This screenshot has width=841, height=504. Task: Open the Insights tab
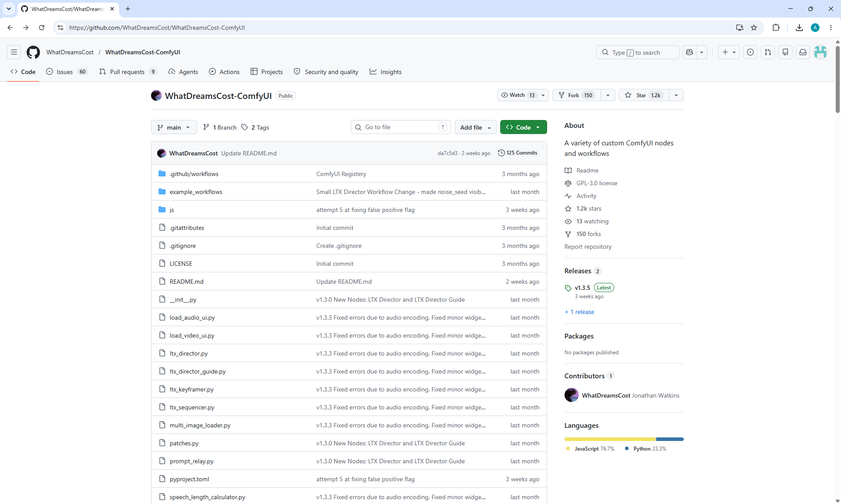pos(385,72)
